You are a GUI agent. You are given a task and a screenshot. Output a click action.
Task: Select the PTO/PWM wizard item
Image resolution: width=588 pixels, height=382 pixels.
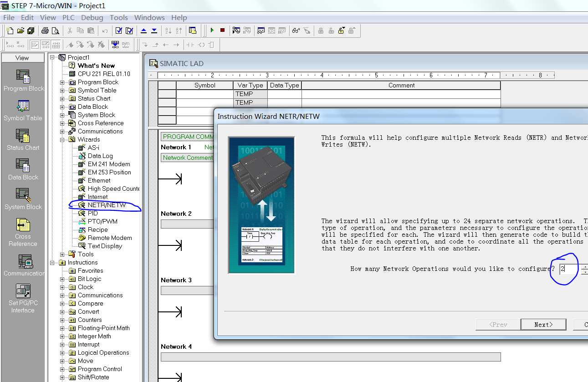[102, 222]
